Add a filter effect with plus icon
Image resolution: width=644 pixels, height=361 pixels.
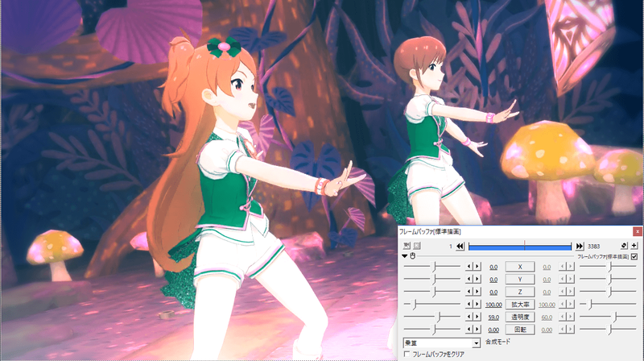click(x=634, y=246)
